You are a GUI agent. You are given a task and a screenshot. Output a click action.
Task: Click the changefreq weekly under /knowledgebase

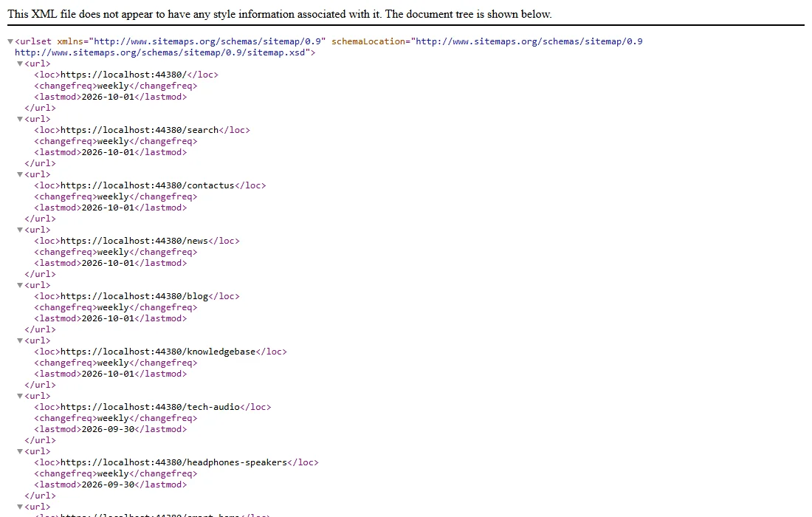pos(113,363)
